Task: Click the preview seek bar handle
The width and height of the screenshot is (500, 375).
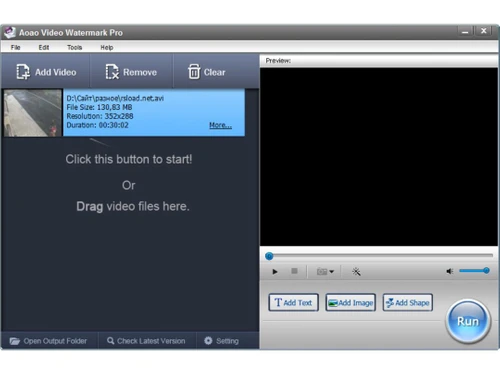Action: point(269,256)
